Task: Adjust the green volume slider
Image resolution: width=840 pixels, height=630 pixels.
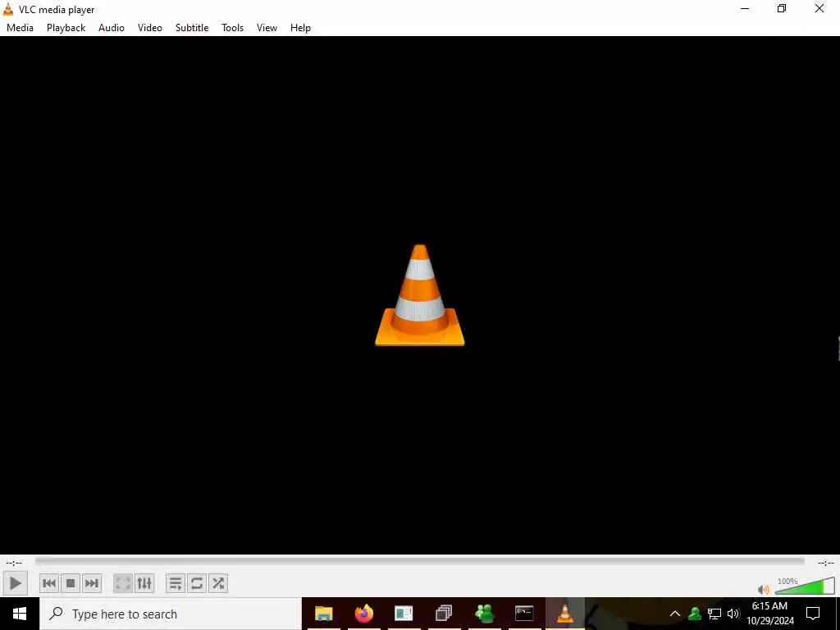Action: tap(804, 586)
